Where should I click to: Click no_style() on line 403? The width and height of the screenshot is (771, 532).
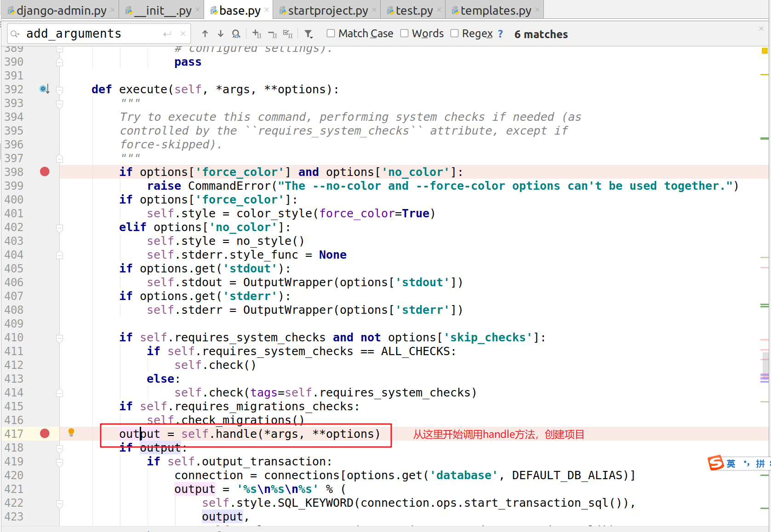[x=270, y=241]
